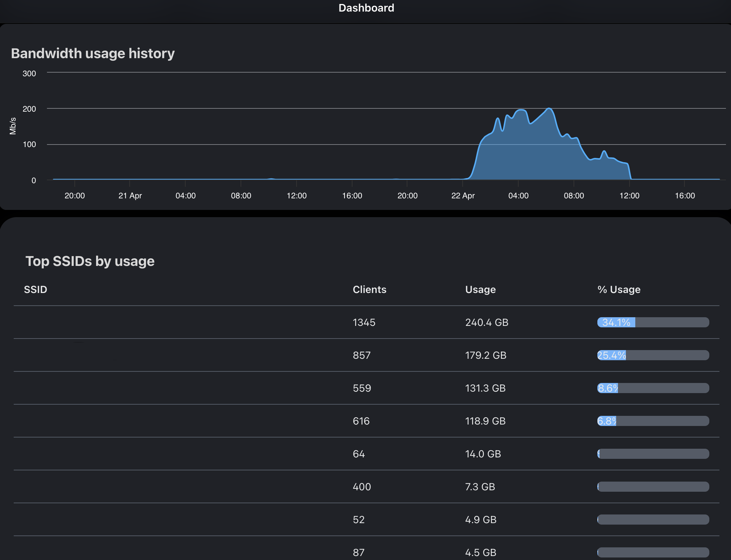Click the bandwidth peak near 200 Mb/s

coord(549,108)
